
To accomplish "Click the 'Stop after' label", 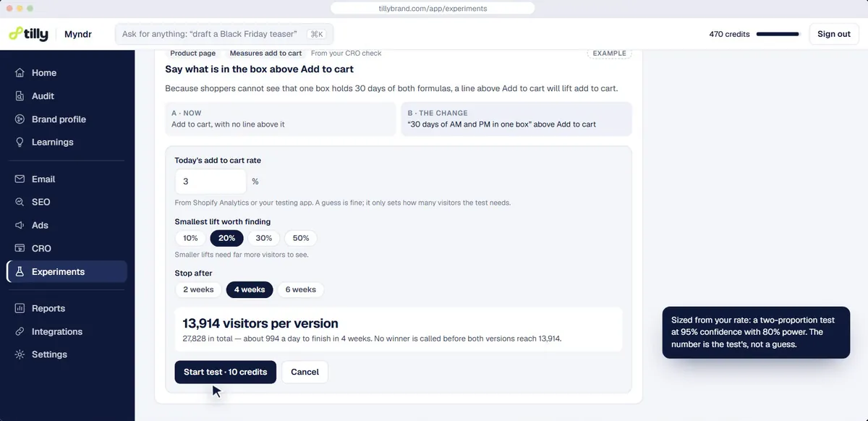I will pyautogui.click(x=192, y=273).
